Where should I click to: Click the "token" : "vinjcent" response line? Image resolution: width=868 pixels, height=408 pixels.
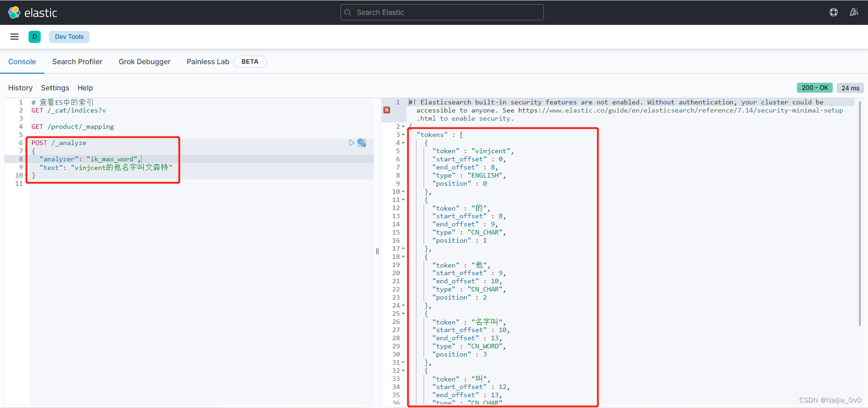click(x=473, y=151)
